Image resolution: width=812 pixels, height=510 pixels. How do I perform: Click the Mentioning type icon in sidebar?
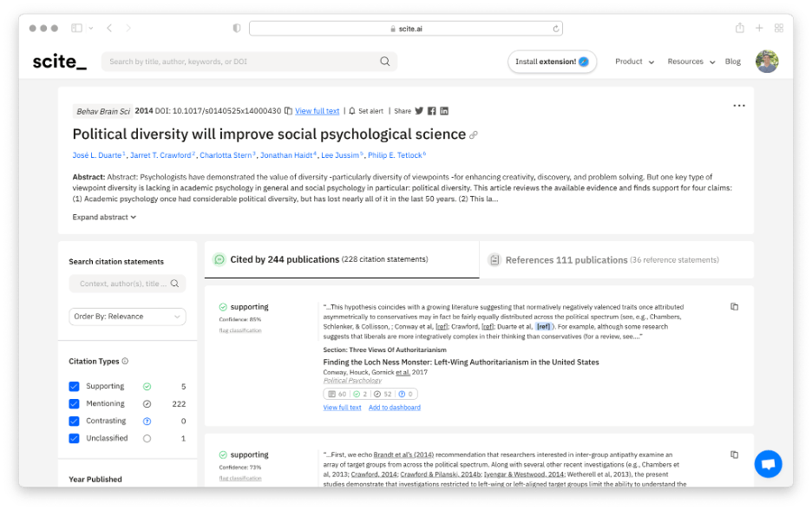coord(147,404)
